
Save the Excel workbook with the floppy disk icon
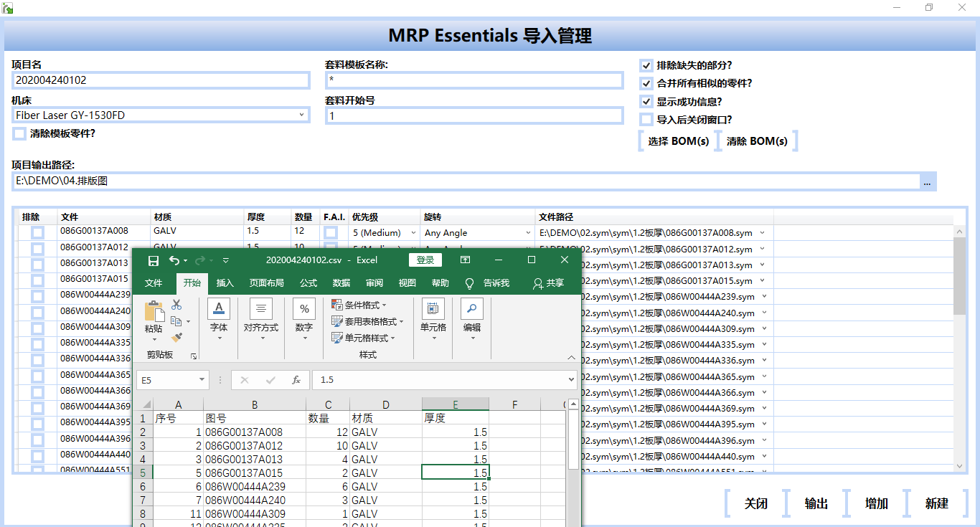pos(153,260)
